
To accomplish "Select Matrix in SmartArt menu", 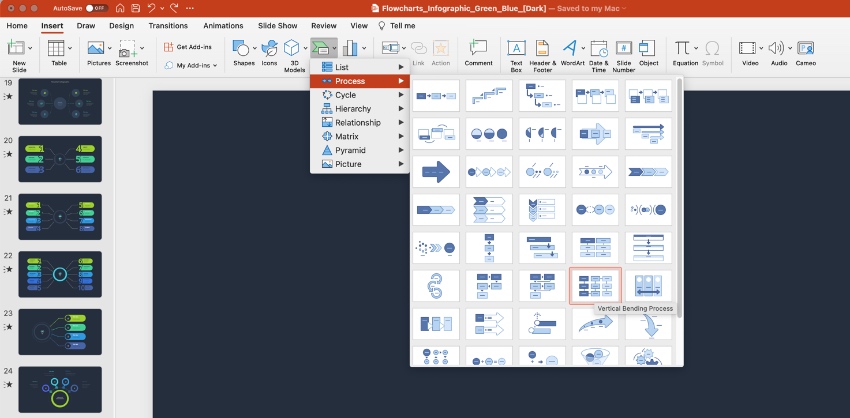I will point(360,137).
